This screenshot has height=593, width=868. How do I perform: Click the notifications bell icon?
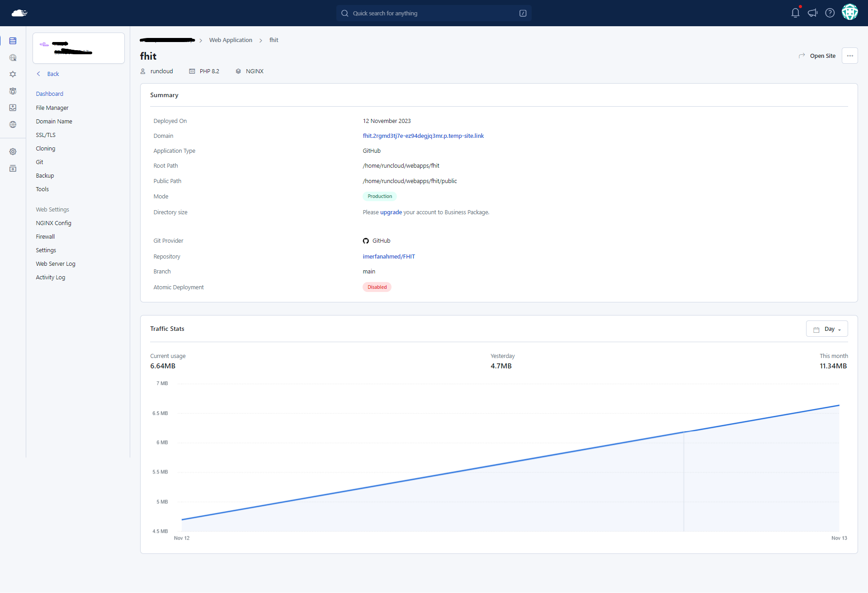pyautogui.click(x=795, y=13)
